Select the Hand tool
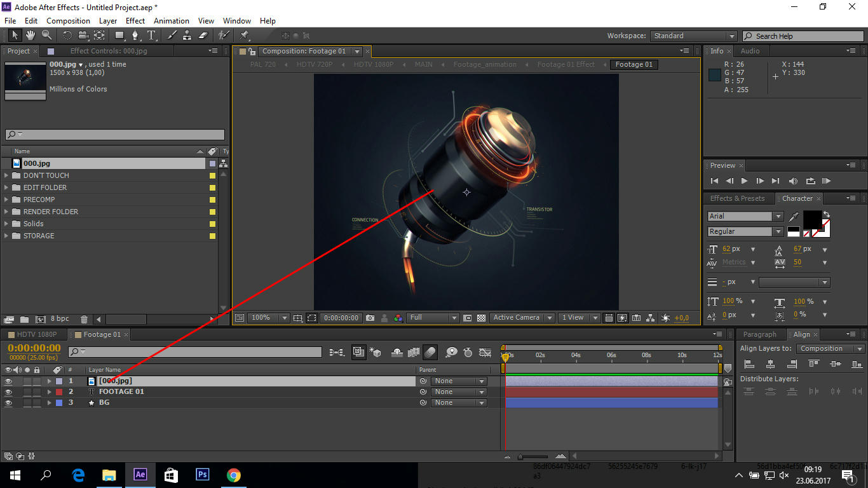The width and height of the screenshot is (868, 488). click(x=31, y=36)
